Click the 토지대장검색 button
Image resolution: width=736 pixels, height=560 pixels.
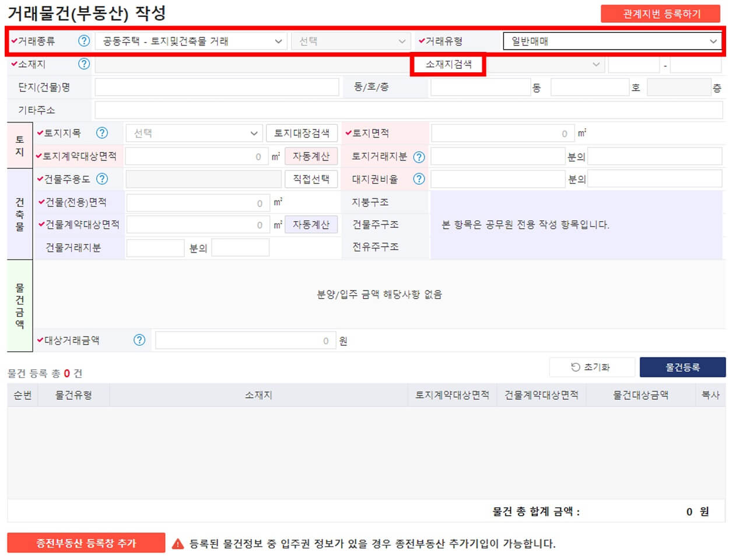coord(301,133)
